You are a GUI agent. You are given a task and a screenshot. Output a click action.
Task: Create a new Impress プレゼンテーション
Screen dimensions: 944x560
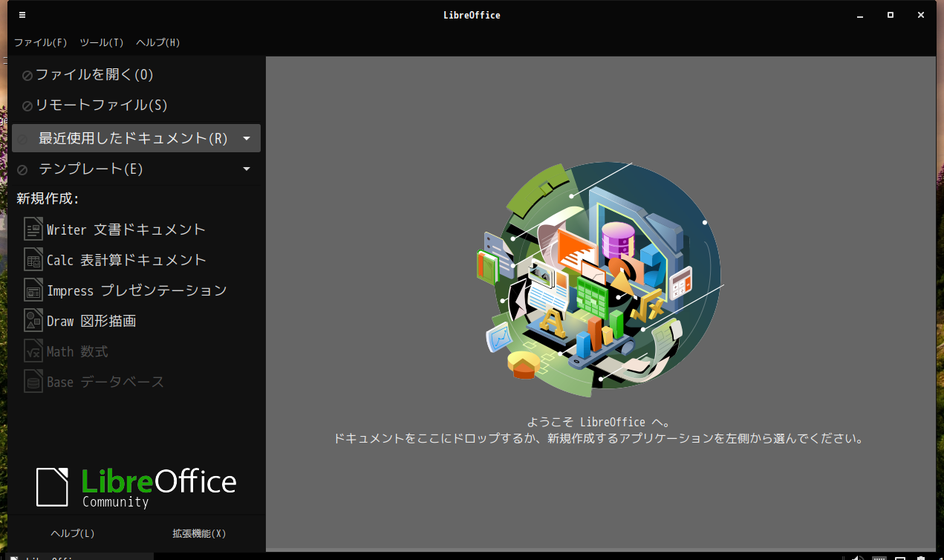126,290
